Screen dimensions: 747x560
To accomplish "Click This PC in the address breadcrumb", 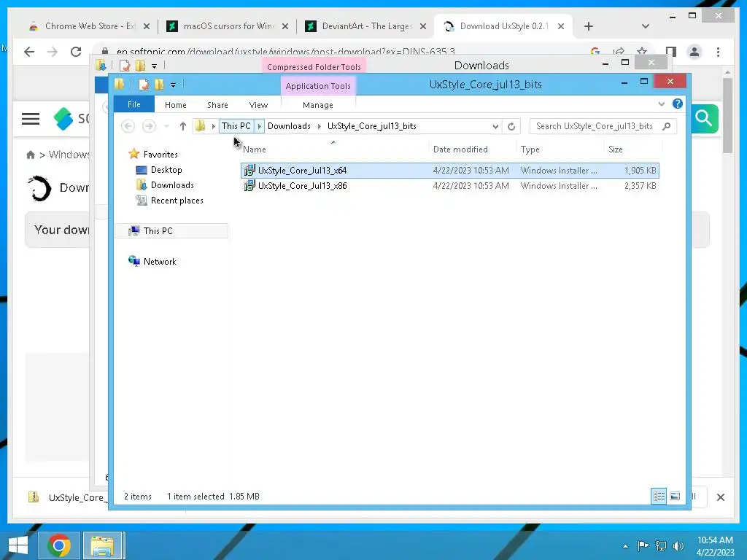I will (x=236, y=125).
